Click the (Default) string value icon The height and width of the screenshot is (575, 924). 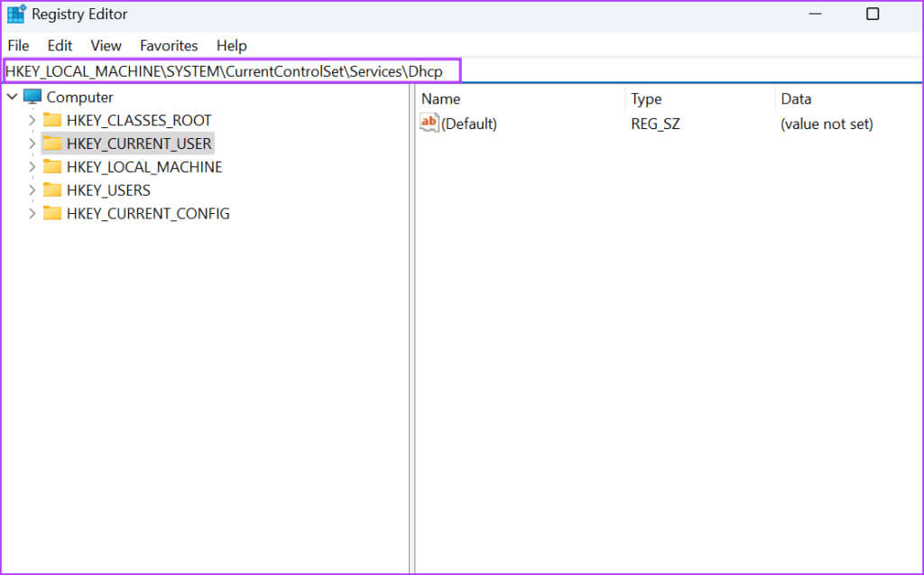429,123
